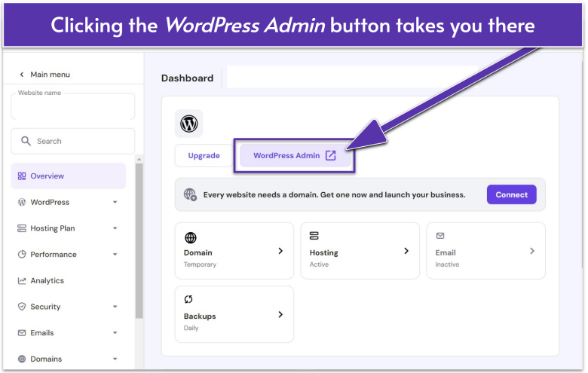This screenshot has height=373, width=588.
Task: Click the sidebar vertical scrollbar thumb
Action: tap(139, 241)
